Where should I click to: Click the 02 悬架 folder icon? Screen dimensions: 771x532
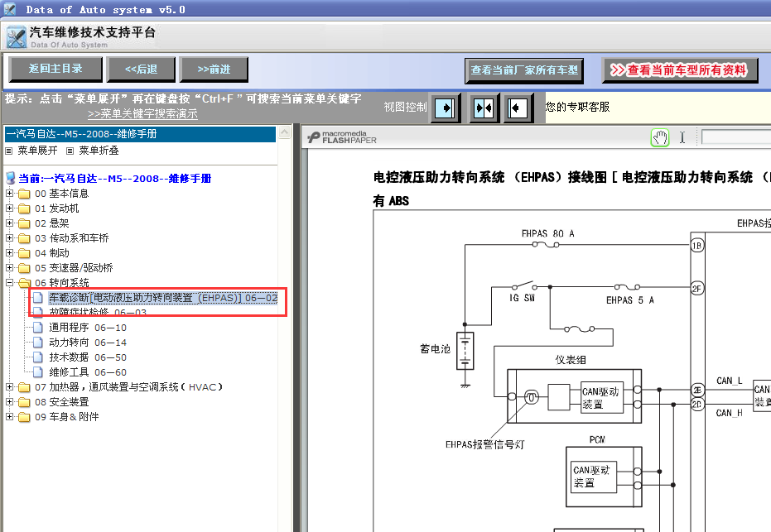click(x=24, y=223)
